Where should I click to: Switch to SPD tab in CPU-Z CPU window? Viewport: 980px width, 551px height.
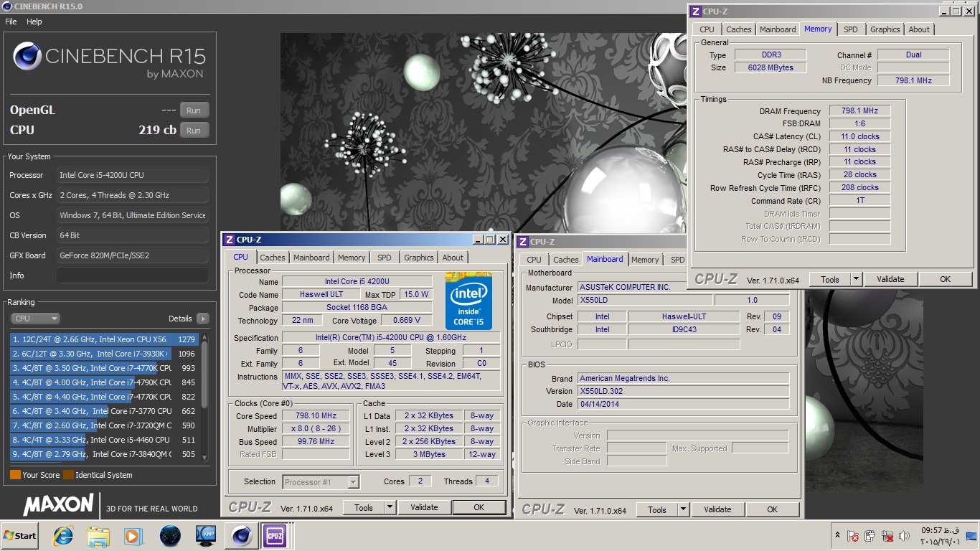[385, 258]
